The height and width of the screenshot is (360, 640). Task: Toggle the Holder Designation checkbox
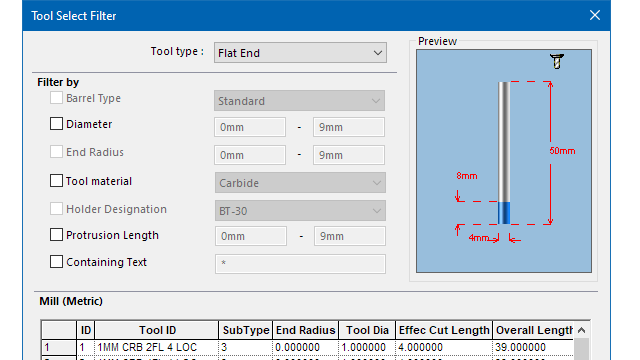tap(56, 209)
